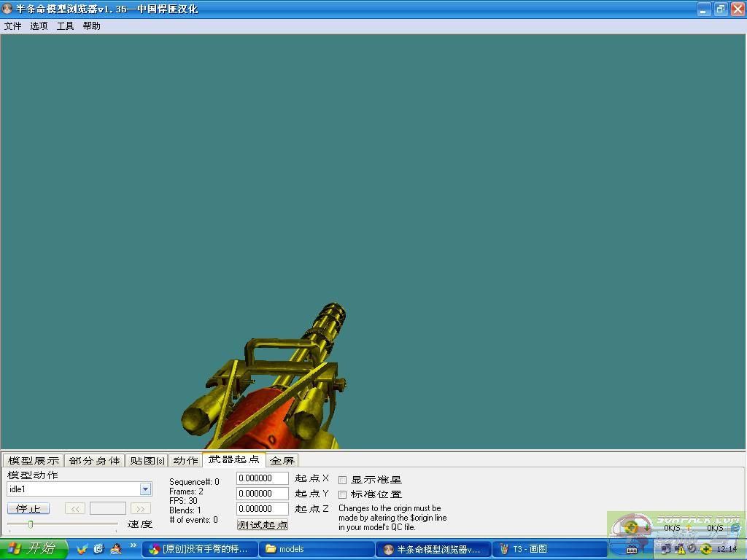Switch to the models folder taskbar item
This screenshot has width=747, height=560.
pos(317,549)
